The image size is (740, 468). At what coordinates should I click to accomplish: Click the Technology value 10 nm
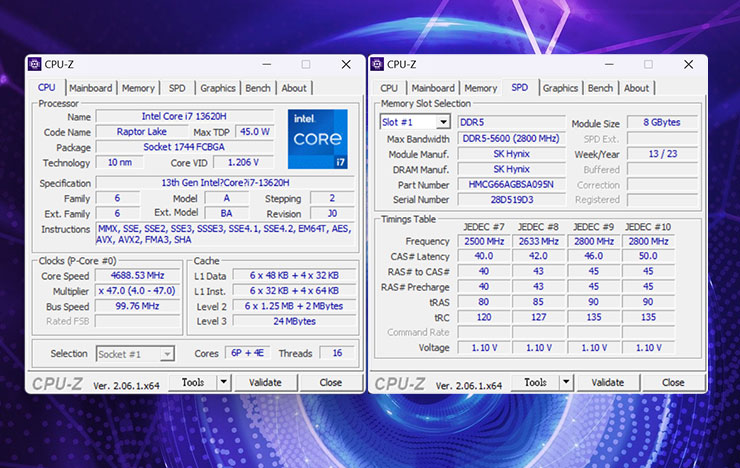click(119, 162)
